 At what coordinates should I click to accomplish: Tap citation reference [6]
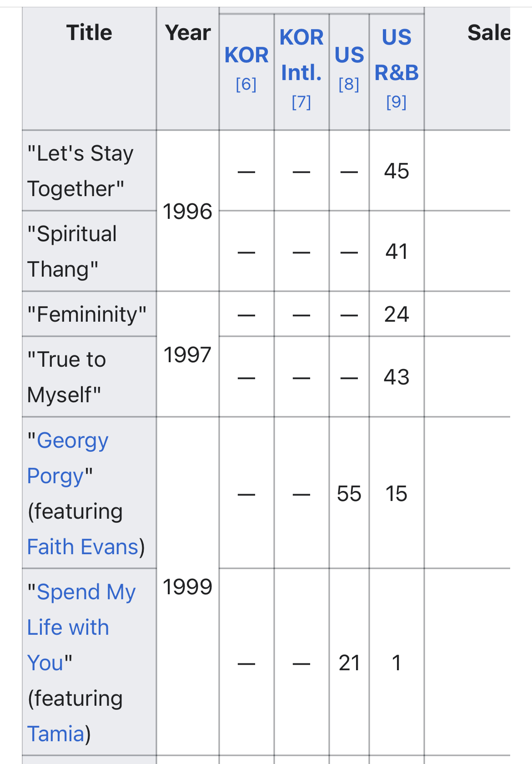246,84
